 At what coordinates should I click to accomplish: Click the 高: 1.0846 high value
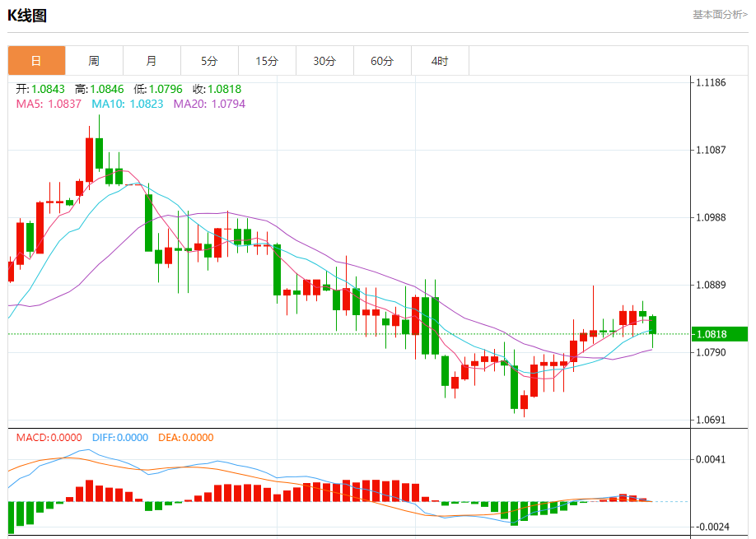(x=100, y=89)
